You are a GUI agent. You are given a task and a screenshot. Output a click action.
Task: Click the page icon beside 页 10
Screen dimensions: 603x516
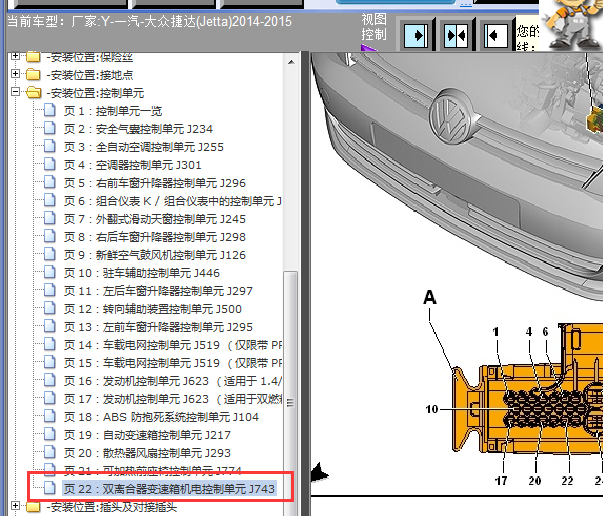point(49,273)
